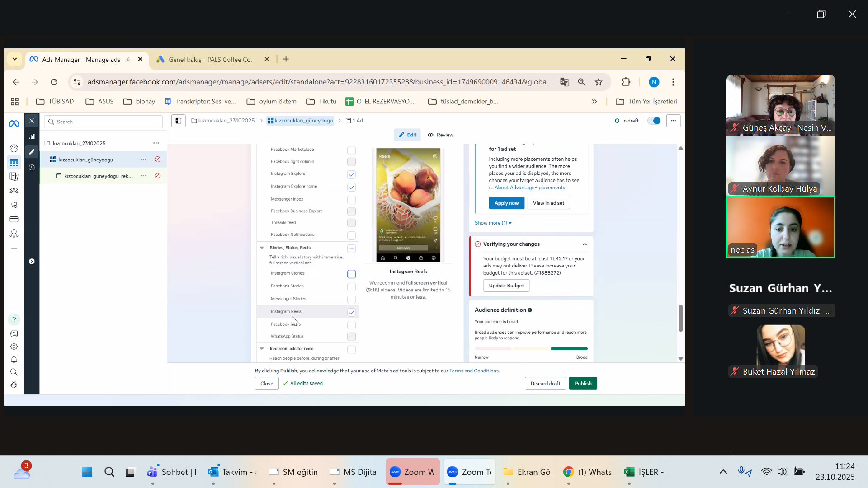Open the Audiences people icon in sidebar
Viewport: 868px width, 488px height.
pos(14,191)
